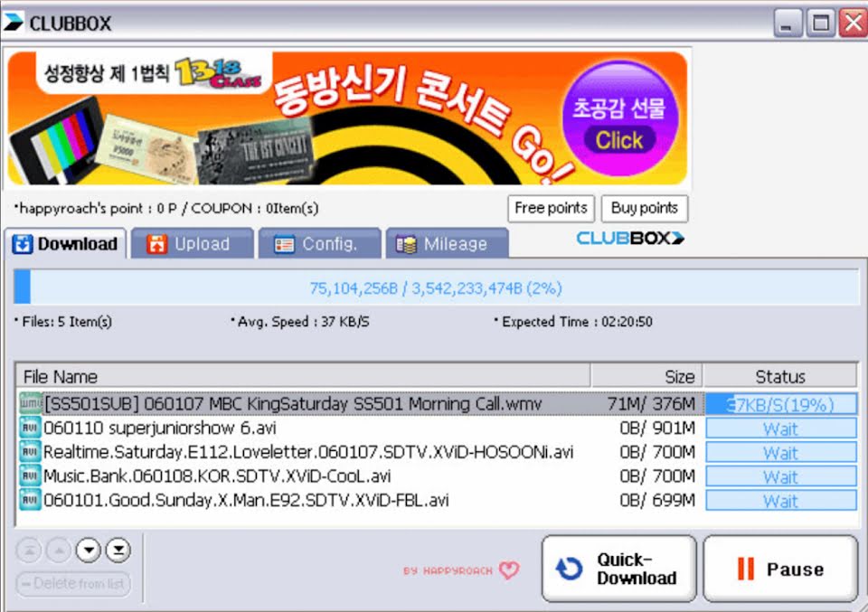The width and height of the screenshot is (868, 612).
Task: Click Wait status of Good.Sunday.X.Man file
Action: click(x=781, y=501)
